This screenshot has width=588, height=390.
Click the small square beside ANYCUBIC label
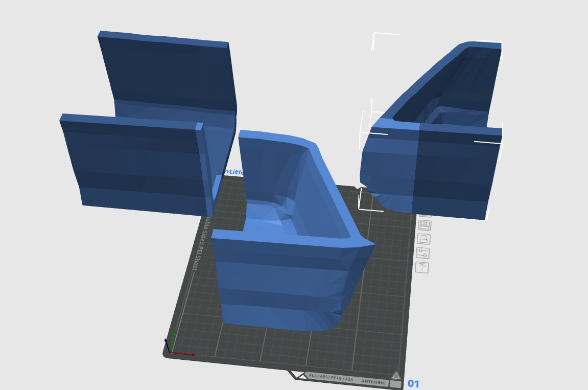click(395, 383)
